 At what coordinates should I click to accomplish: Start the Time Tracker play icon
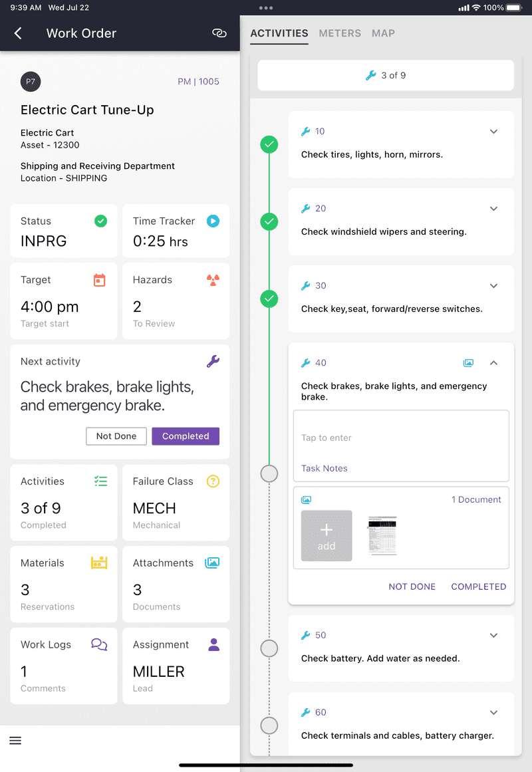tap(213, 221)
